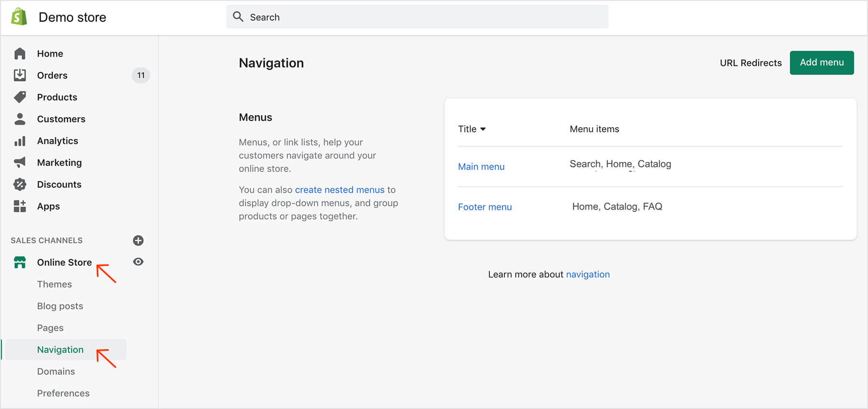
Task: Focus the Search field at top
Action: click(417, 17)
